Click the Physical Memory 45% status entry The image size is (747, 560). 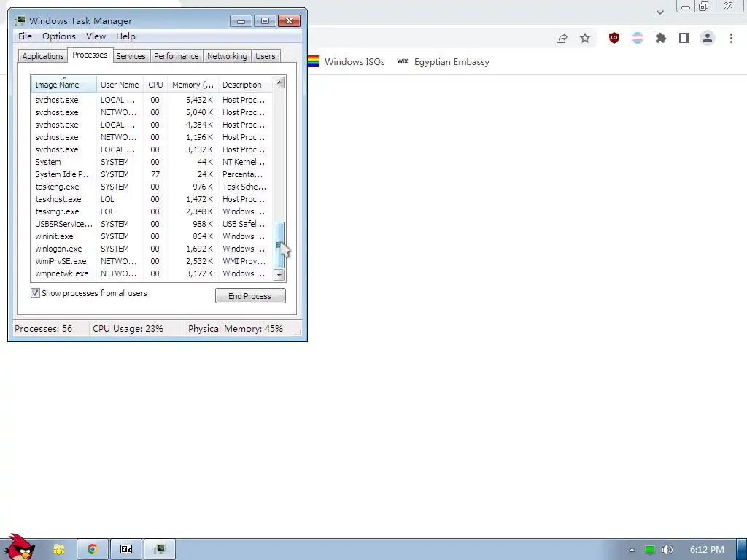coord(236,329)
